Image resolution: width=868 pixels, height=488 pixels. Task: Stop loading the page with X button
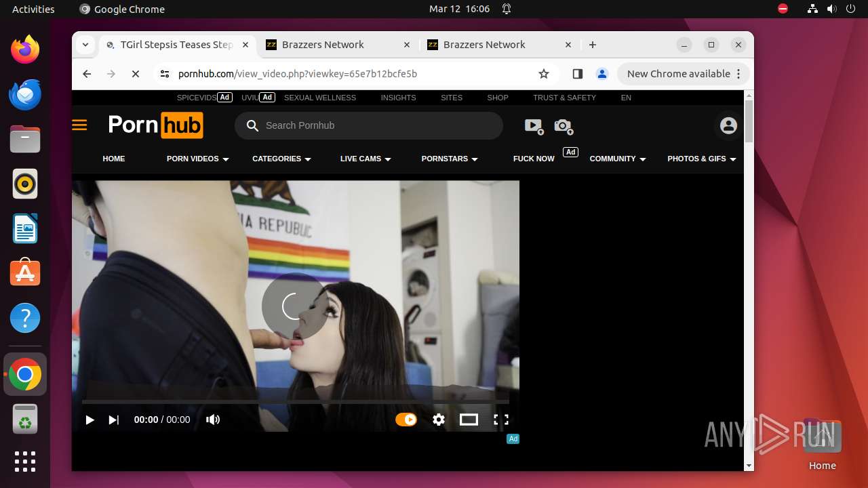click(x=135, y=74)
